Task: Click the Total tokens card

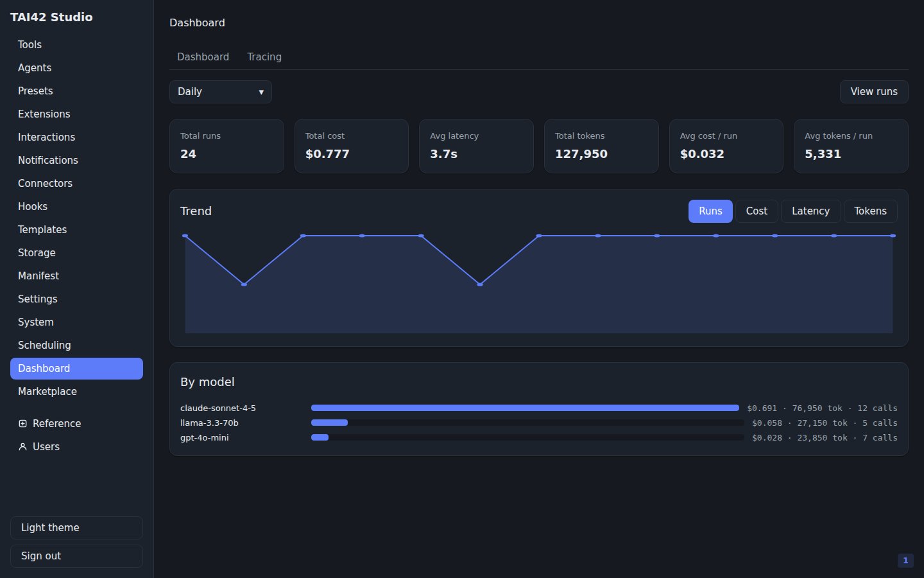Action: [x=601, y=146]
